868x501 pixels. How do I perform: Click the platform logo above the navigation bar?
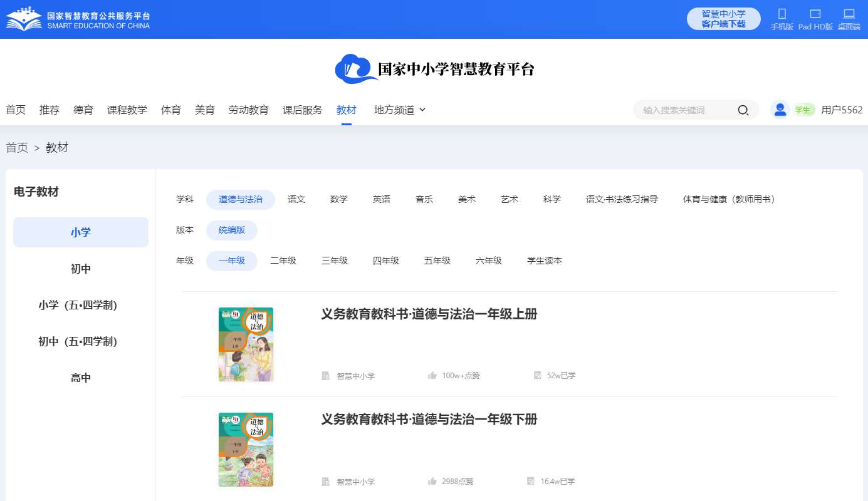(435, 69)
